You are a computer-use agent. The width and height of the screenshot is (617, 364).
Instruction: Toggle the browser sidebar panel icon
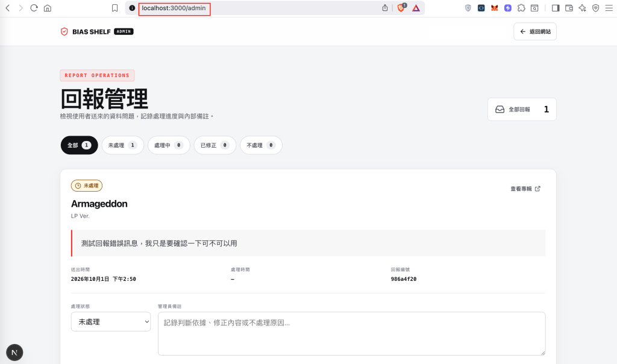click(555, 8)
